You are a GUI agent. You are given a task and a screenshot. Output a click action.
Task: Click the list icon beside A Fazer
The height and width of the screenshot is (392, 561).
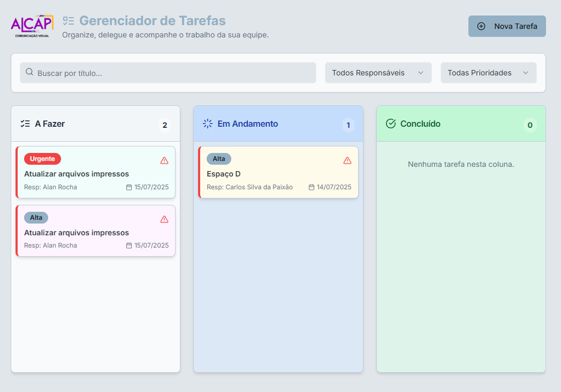click(24, 123)
